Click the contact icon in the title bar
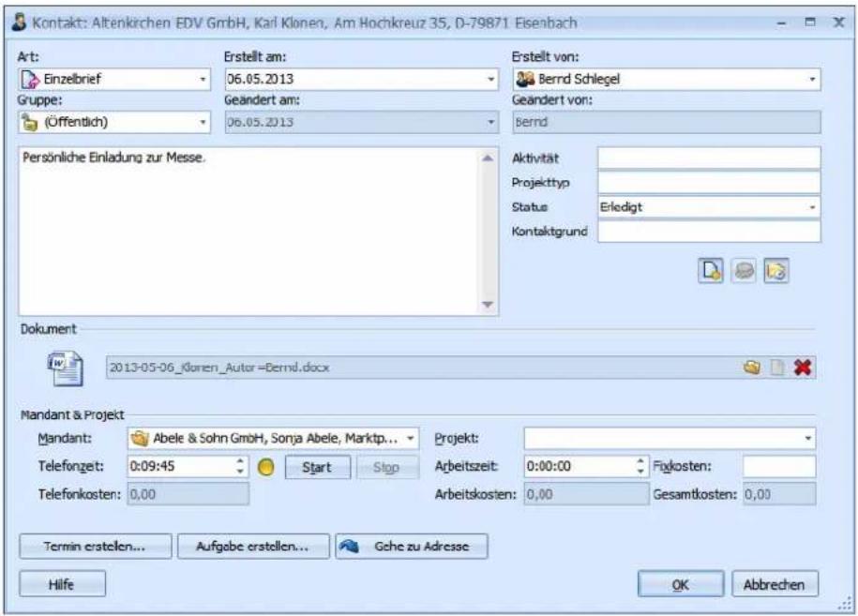This screenshot has width=858, height=616. tap(19, 23)
